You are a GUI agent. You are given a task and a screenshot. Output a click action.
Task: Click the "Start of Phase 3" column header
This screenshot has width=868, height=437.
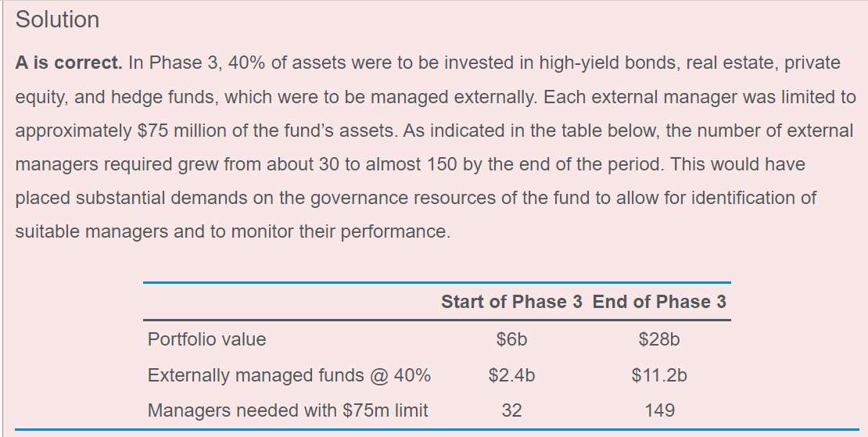coord(511,302)
